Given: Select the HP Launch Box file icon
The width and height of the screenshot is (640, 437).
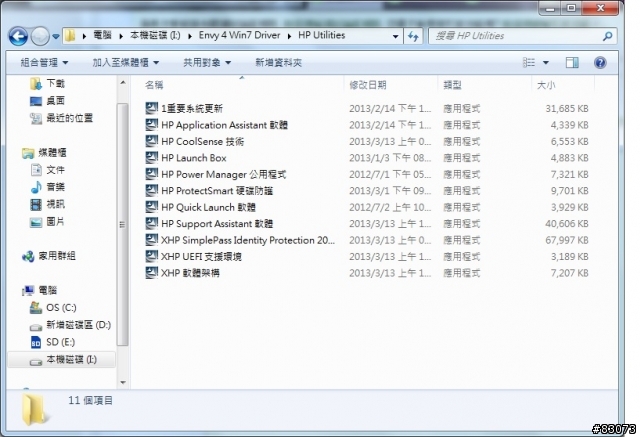Looking at the screenshot, I should point(151,157).
